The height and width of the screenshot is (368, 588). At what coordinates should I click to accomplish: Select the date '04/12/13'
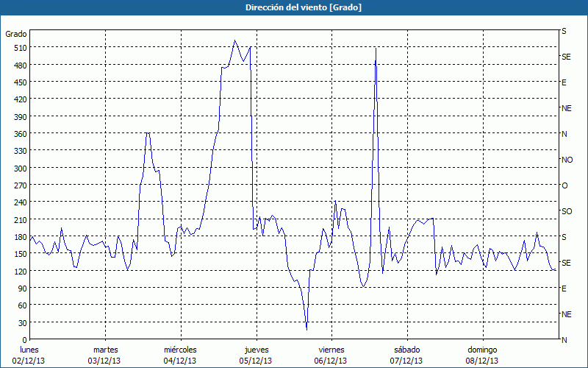(x=179, y=361)
